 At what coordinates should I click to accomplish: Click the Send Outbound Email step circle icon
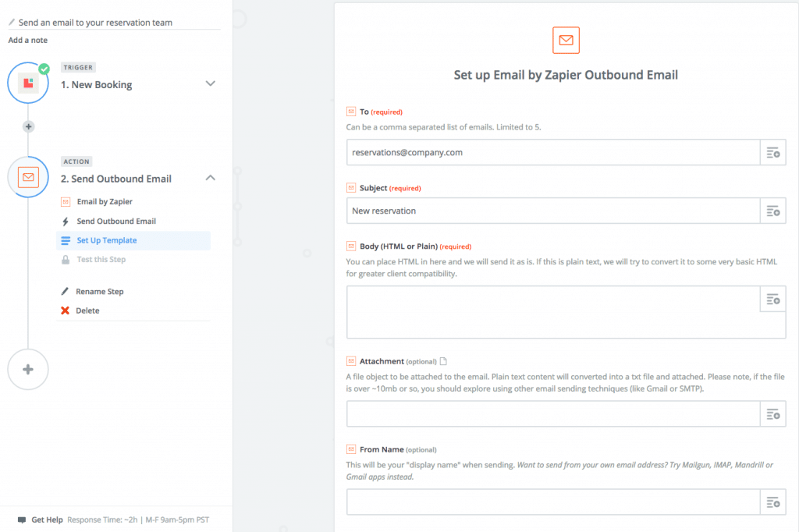(28, 177)
